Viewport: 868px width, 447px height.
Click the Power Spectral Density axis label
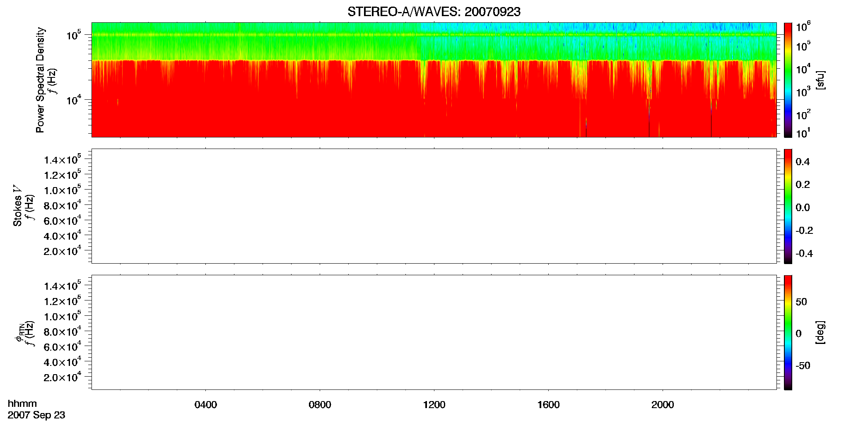point(40,80)
